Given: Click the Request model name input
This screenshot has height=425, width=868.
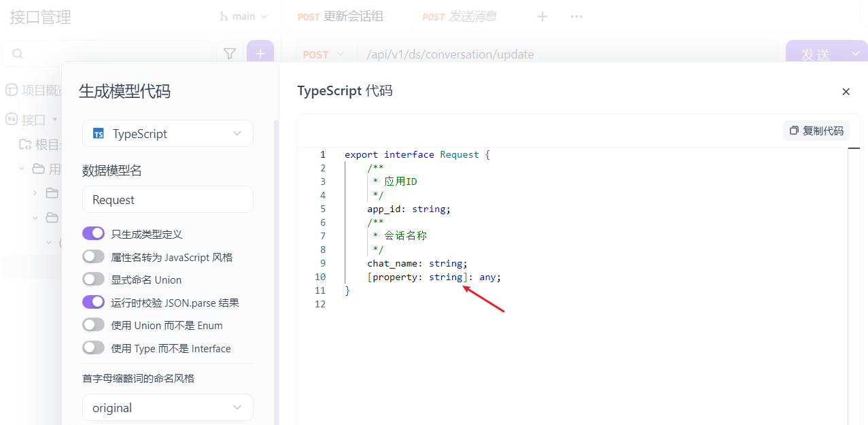Looking at the screenshot, I should pyautogui.click(x=167, y=199).
